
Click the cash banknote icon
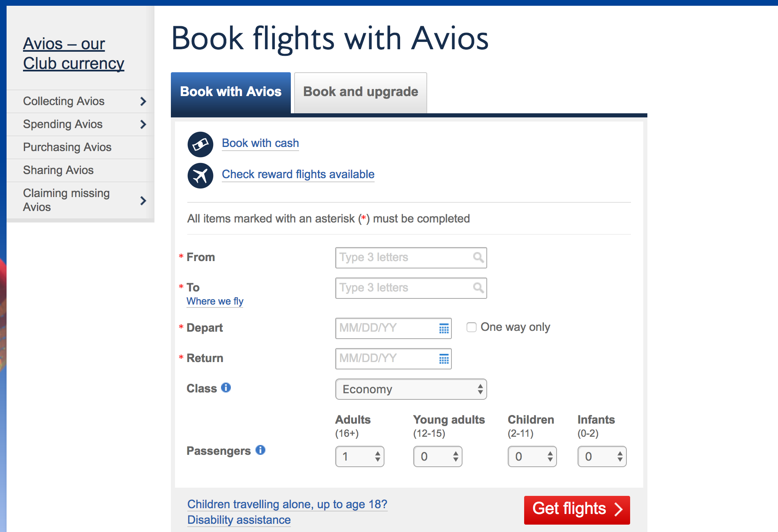click(200, 144)
